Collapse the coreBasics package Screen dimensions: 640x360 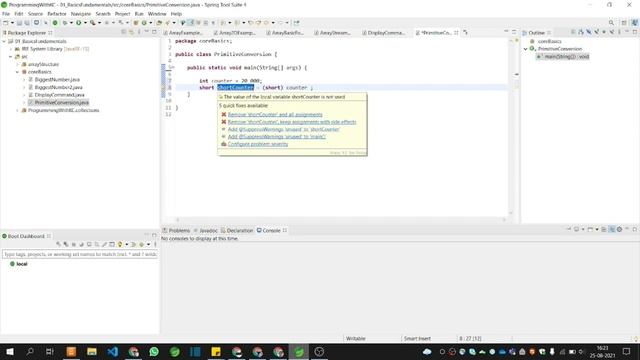point(18,72)
